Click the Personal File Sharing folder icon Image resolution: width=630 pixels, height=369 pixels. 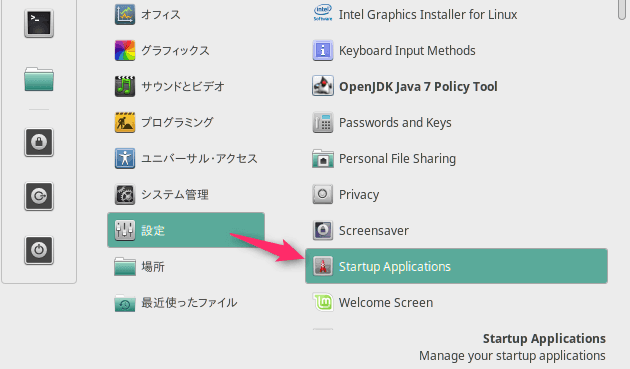coord(323,158)
